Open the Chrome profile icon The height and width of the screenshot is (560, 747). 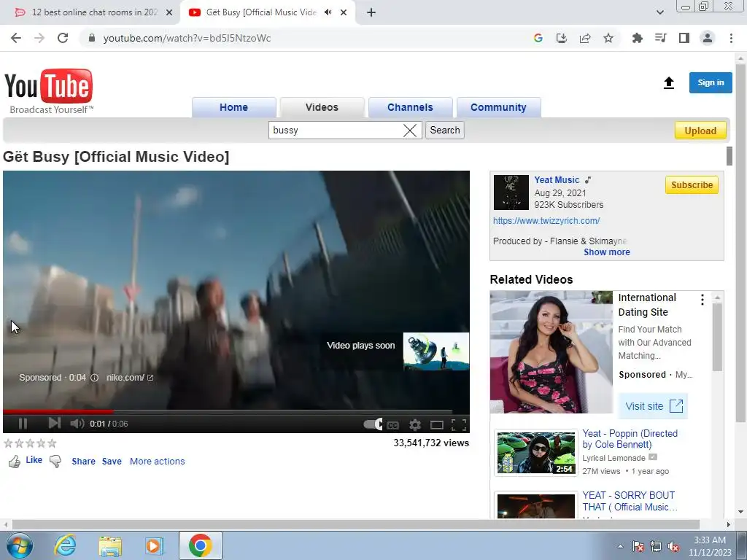[x=708, y=38]
